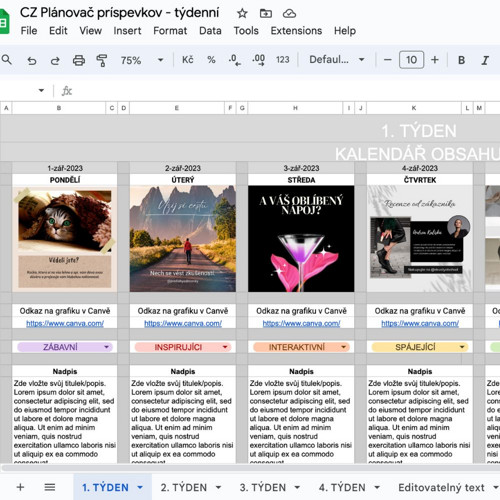Open the Canva link under PONDĚLÍ

65,323
